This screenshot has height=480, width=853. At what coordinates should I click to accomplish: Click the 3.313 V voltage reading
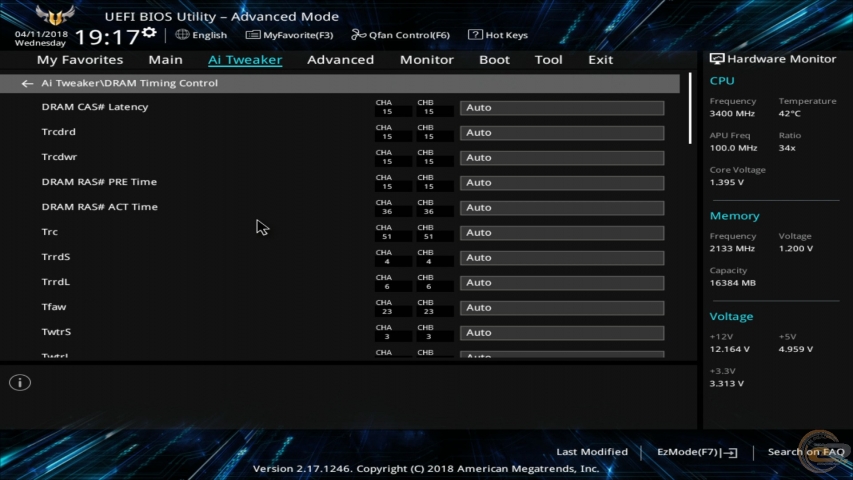click(x=726, y=384)
